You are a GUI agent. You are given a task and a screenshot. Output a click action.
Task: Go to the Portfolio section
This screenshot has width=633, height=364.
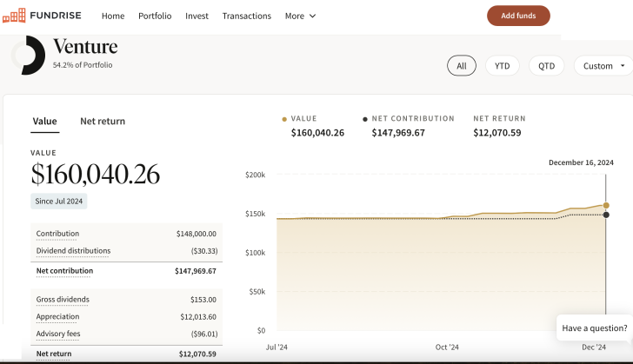click(155, 17)
